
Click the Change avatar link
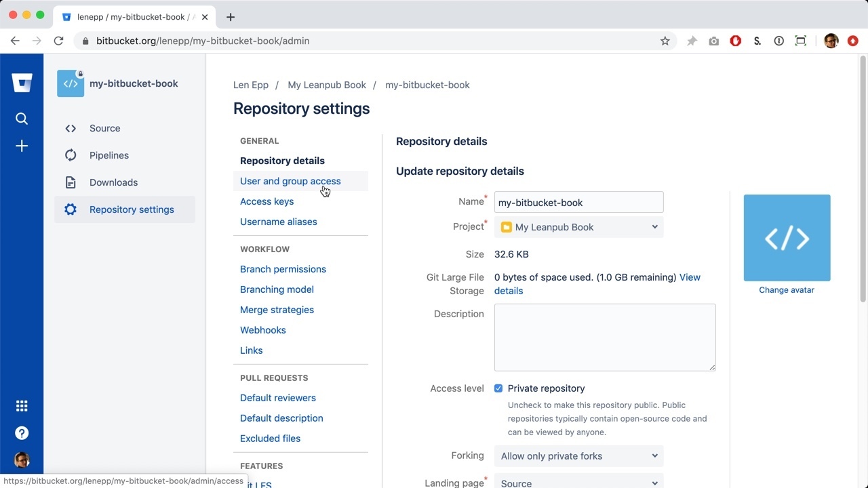(x=787, y=290)
